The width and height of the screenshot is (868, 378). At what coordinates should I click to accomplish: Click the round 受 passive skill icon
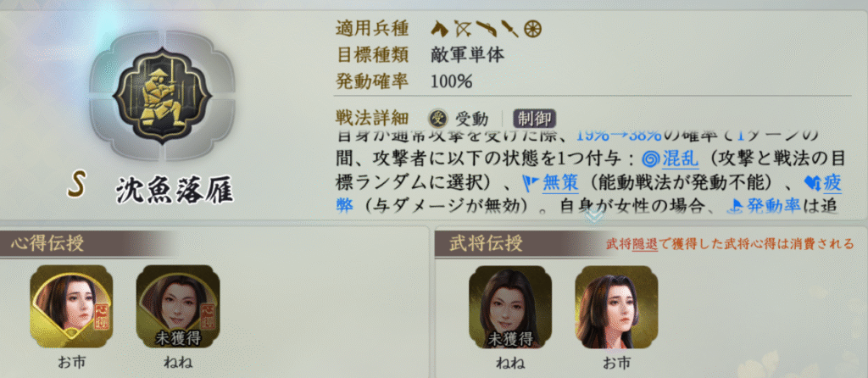(x=438, y=118)
